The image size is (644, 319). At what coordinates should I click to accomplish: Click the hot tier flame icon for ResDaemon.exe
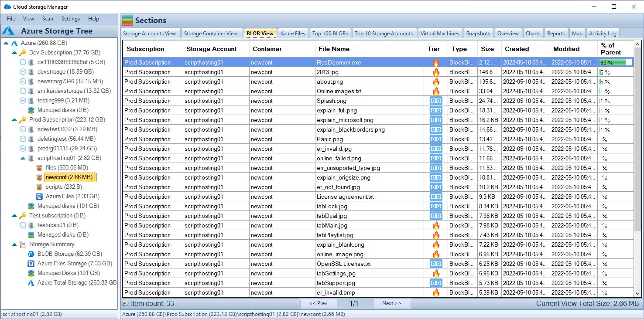[435, 62]
